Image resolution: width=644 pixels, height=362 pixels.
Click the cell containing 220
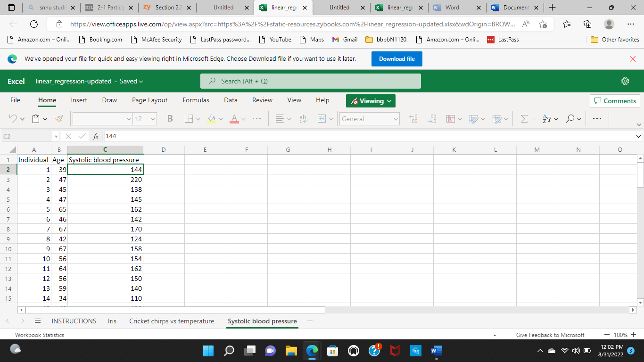pyautogui.click(x=105, y=180)
